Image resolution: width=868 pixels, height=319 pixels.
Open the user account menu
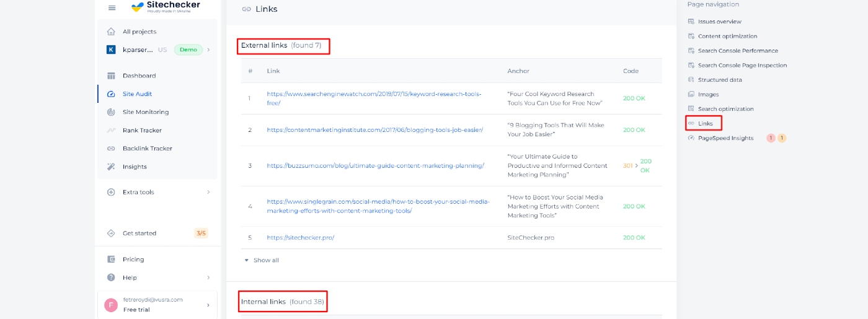[x=157, y=304]
